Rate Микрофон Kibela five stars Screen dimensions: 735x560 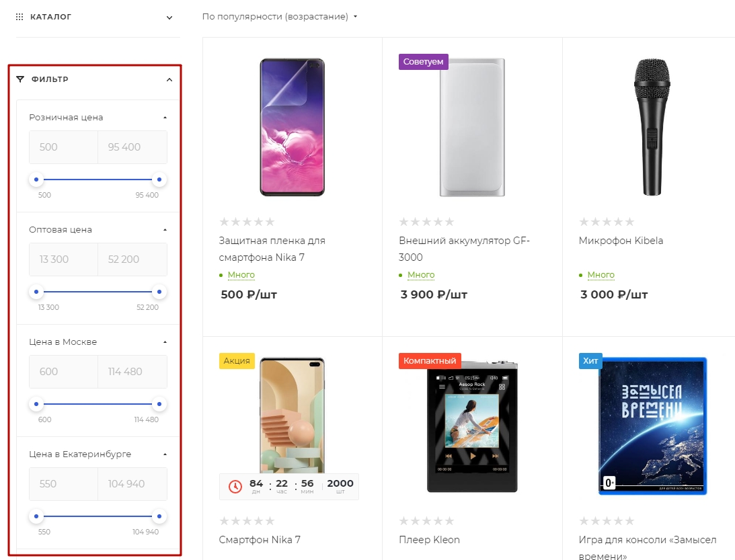[629, 222]
